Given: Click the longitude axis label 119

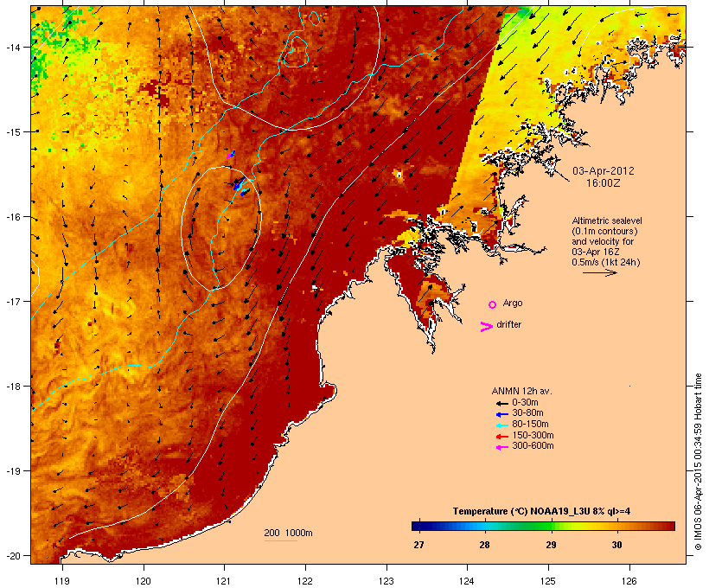Looking at the screenshot, I should coord(62,581).
